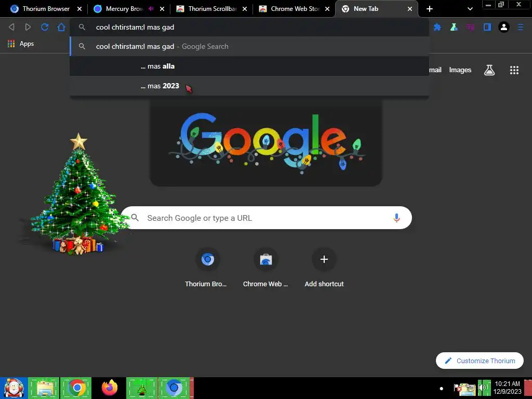Click the Google holiday doodle
This screenshot has height=399, width=532.
point(267,142)
